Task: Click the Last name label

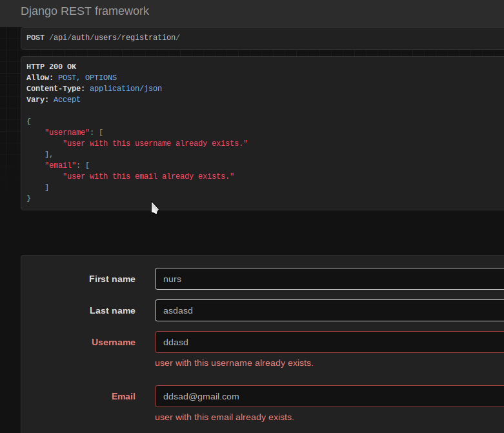Action: (x=112, y=310)
